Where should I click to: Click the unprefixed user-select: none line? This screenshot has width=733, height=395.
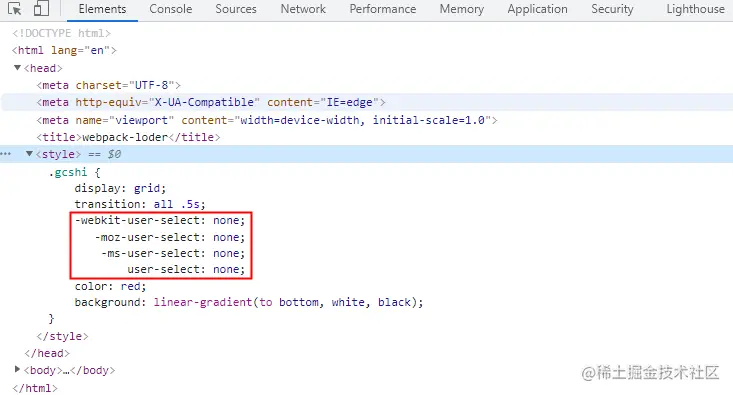[x=186, y=269]
